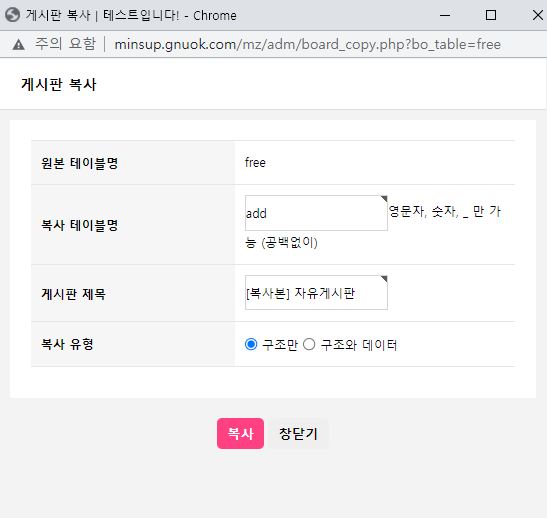547x518 pixels.
Task: Click the '창닫기' button
Action: tap(298, 433)
